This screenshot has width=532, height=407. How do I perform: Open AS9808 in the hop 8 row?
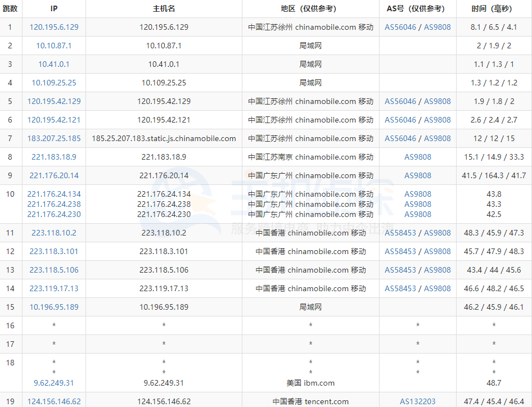[x=418, y=157]
